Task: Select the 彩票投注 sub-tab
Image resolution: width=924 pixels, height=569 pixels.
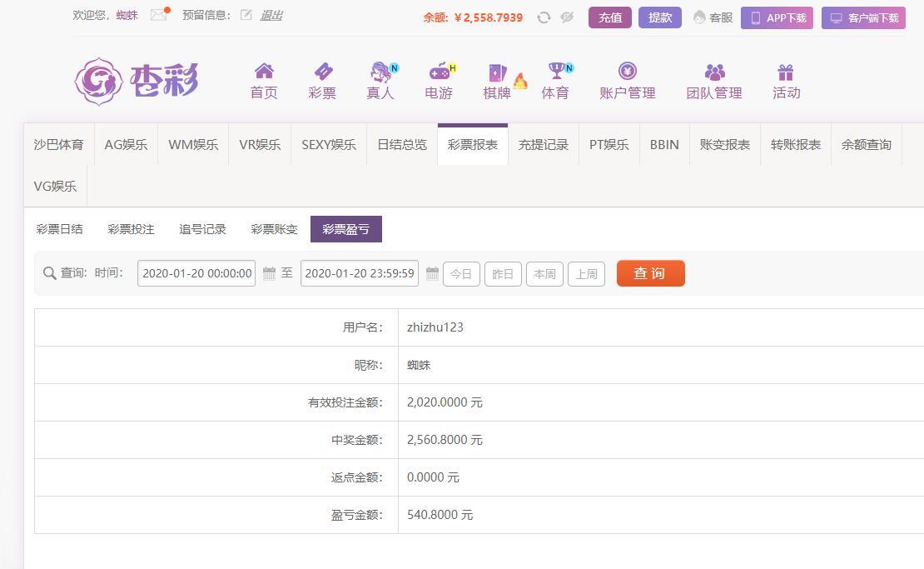Action: click(x=131, y=229)
